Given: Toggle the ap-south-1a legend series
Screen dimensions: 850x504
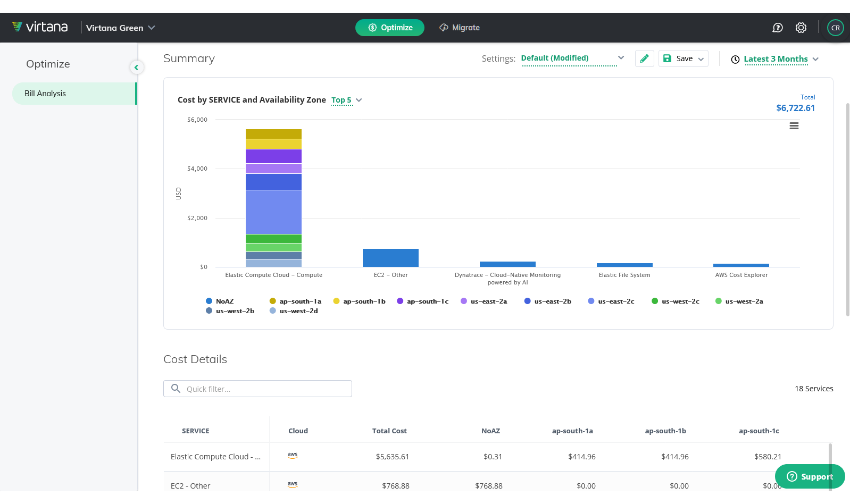Looking at the screenshot, I should pyautogui.click(x=295, y=301).
